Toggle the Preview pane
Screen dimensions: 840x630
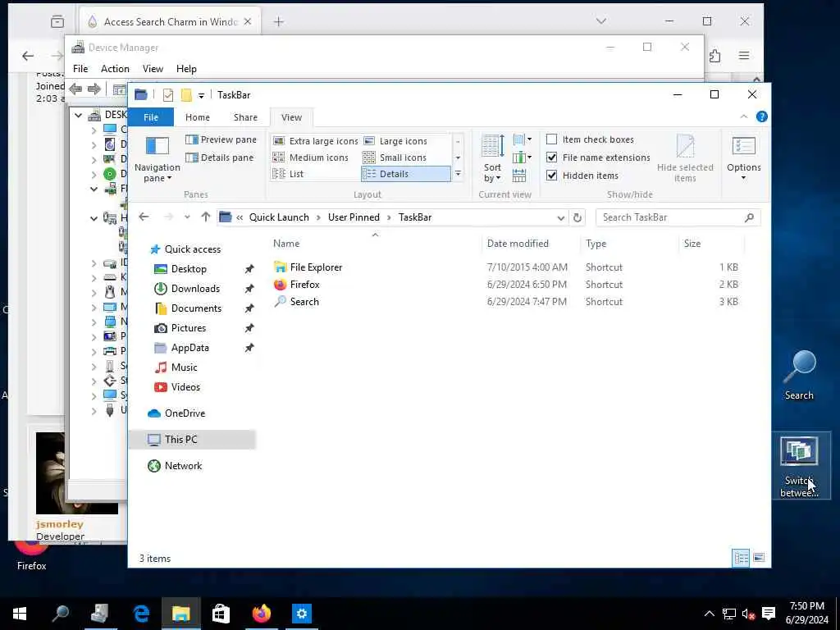pos(221,139)
